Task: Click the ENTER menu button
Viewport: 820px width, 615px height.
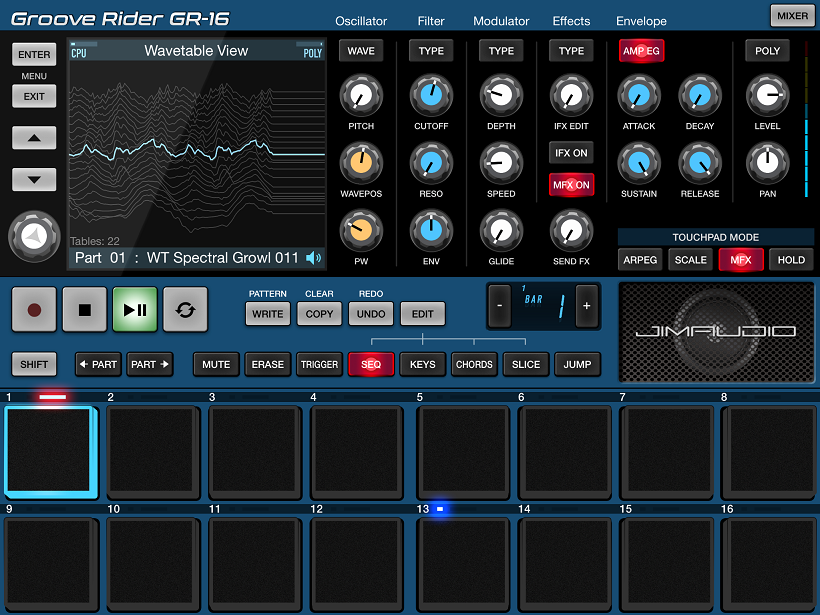Action: pyautogui.click(x=34, y=54)
